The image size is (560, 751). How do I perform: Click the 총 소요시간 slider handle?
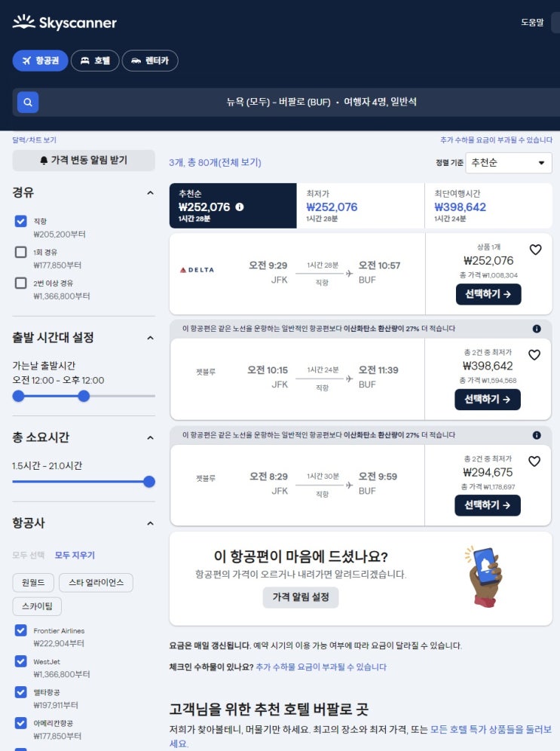pyautogui.click(x=149, y=482)
